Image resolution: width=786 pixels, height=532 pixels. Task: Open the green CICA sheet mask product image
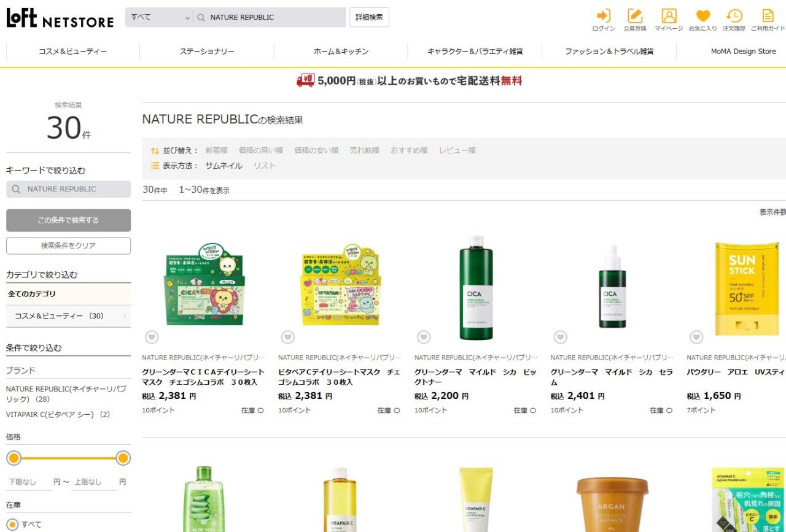pyautogui.click(x=204, y=285)
